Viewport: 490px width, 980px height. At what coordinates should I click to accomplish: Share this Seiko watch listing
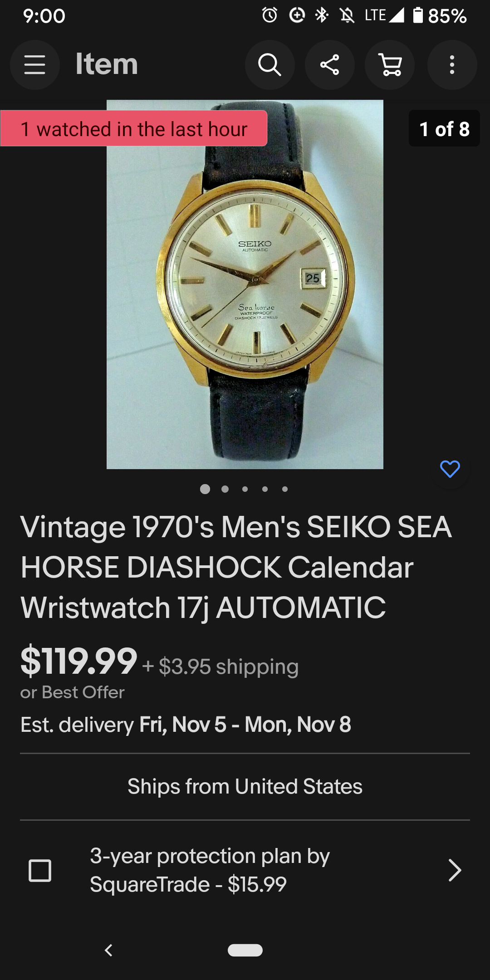330,65
